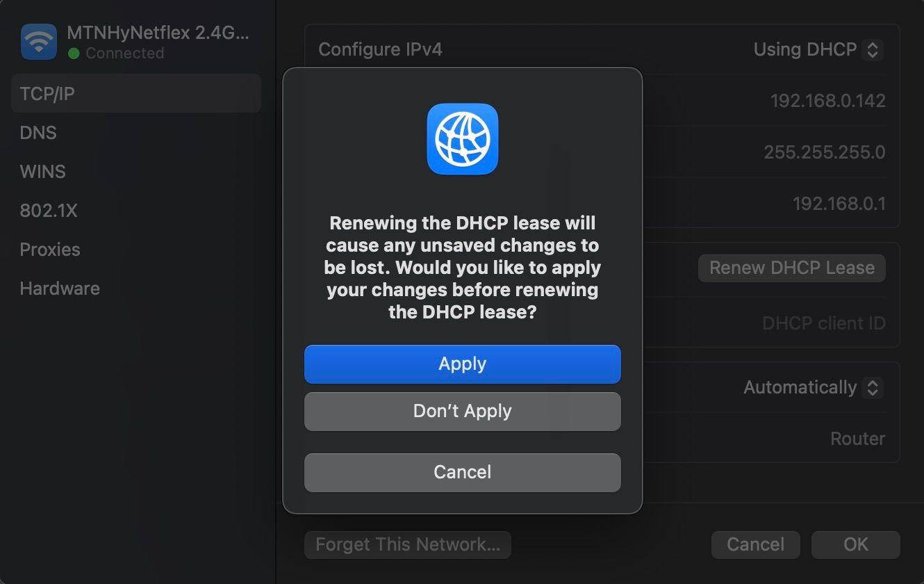Image resolution: width=924 pixels, height=584 pixels.
Task: Switch to the DNS section
Action: [x=38, y=133]
